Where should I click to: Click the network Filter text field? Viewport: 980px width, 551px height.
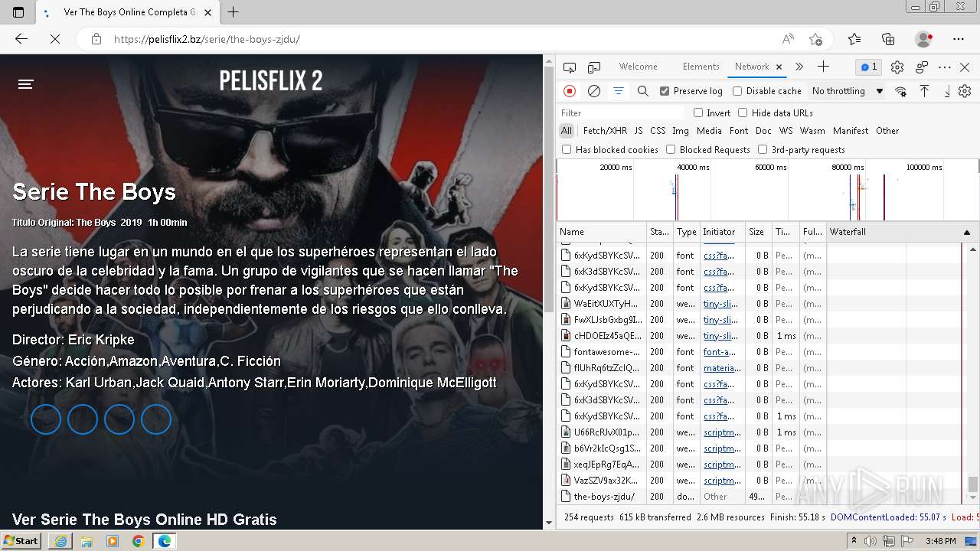point(622,112)
